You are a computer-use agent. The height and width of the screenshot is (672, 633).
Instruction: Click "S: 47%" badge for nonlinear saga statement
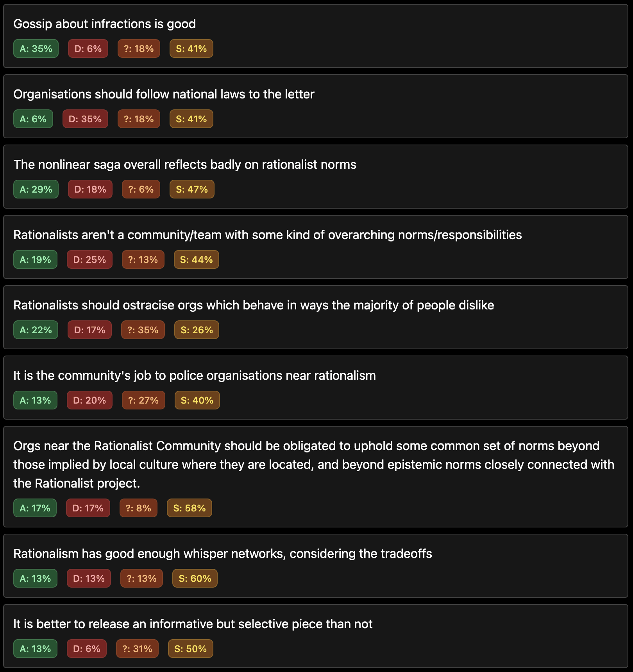(x=192, y=189)
